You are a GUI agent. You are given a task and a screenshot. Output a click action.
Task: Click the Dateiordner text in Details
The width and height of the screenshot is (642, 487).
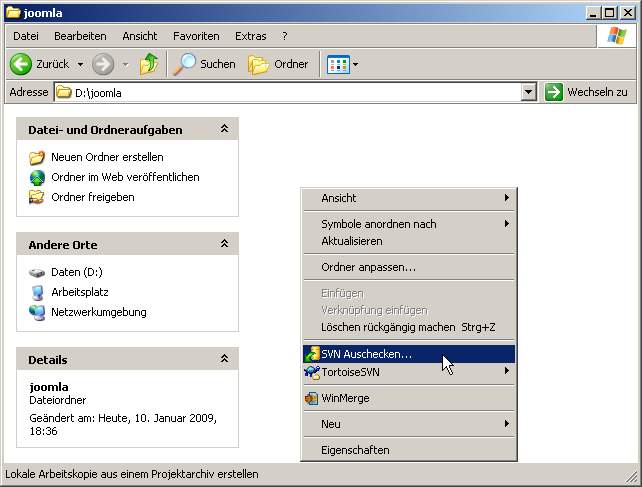pyautogui.click(x=57, y=400)
